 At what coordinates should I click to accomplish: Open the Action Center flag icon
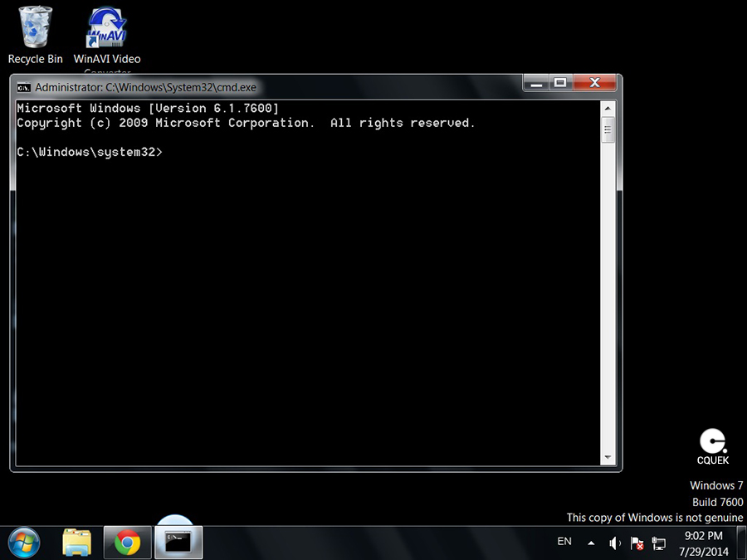637,543
